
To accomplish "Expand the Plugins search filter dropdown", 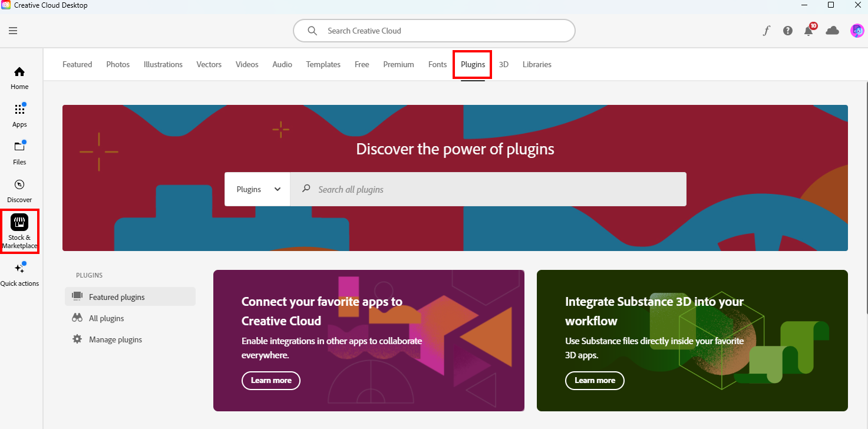I will tap(257, 189).
